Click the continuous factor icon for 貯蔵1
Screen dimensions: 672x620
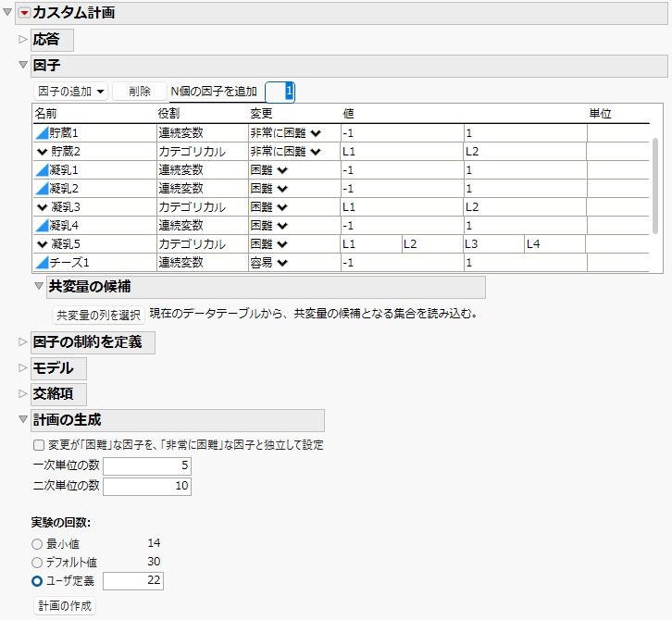(42, 133)
